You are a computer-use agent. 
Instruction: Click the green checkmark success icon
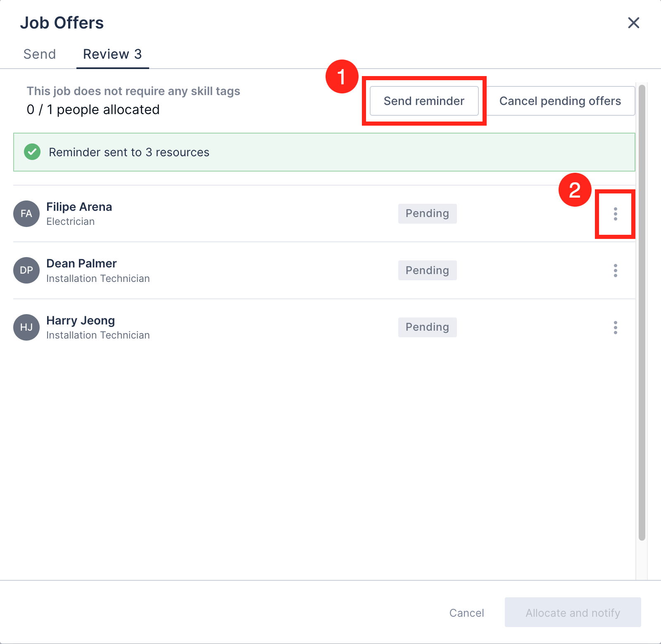click(32, 152)
